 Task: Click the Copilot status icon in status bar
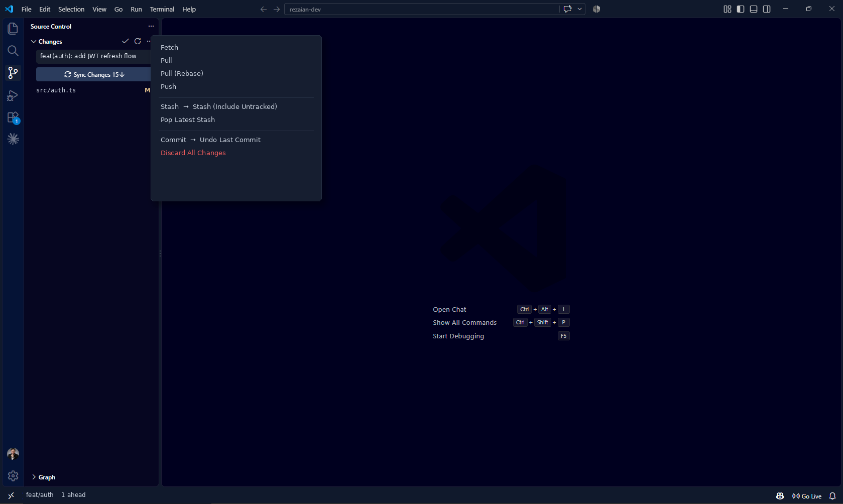click(780, 496)
